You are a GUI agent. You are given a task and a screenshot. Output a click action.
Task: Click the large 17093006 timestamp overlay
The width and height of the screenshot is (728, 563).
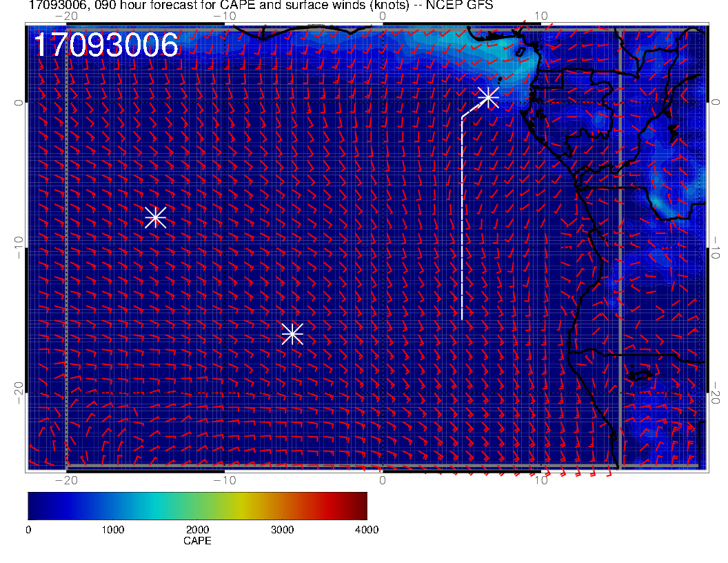pos(106,46)
